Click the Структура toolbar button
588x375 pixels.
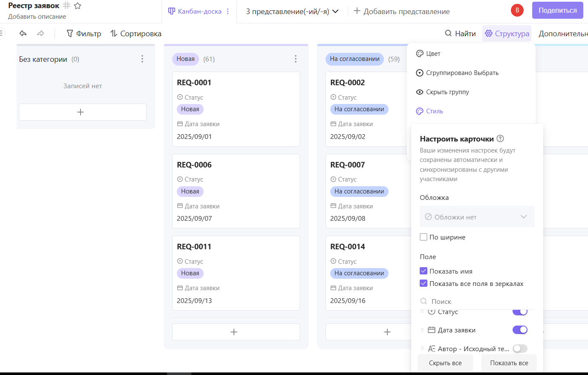(x=507, y=33)
